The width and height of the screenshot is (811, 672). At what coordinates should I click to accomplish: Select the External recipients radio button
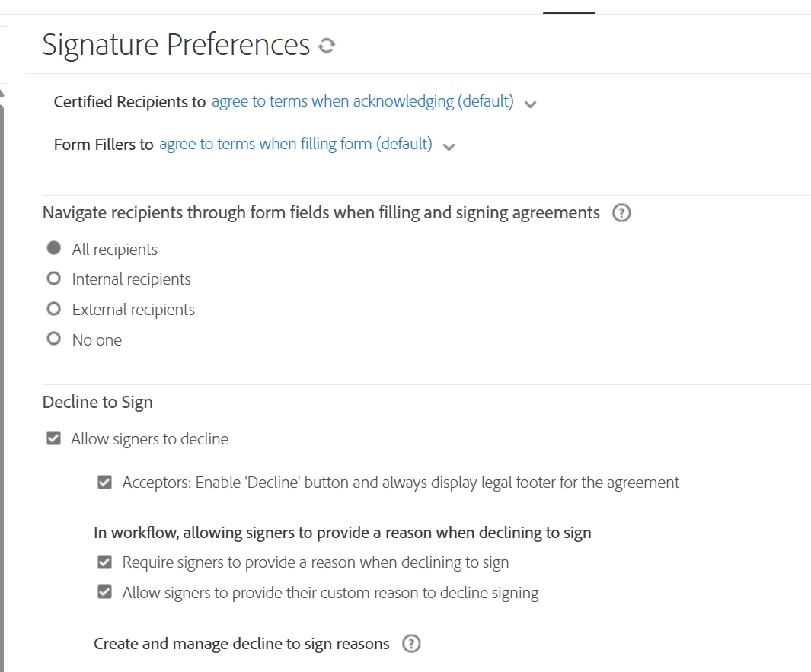pos(53,310)
